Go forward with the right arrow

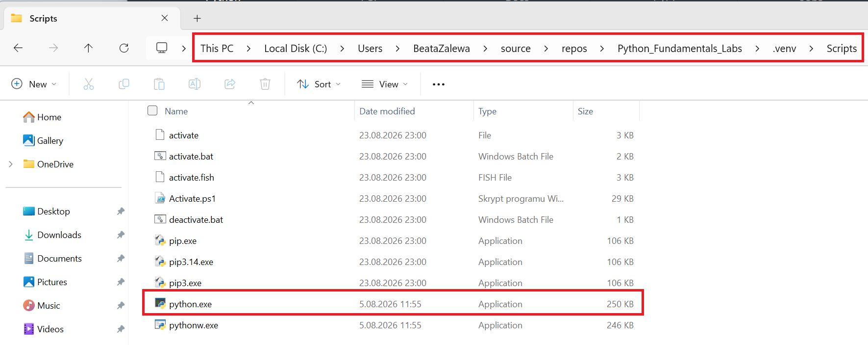tap(53, 48)
